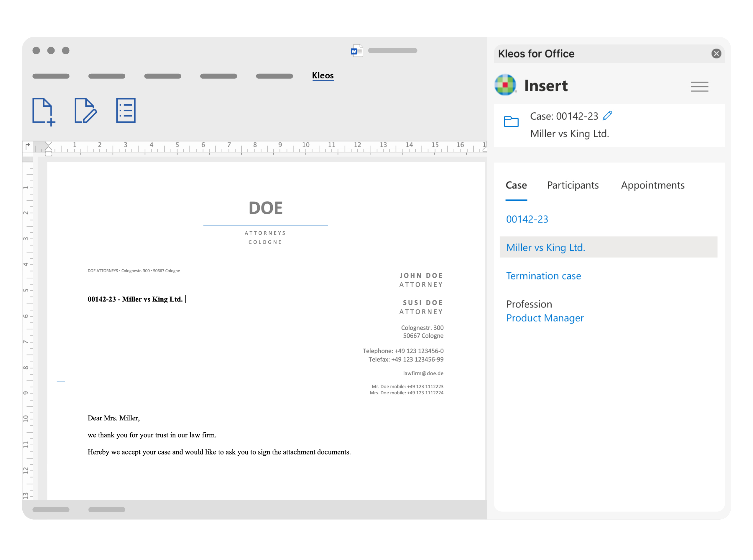Click the Kleos globe logo

[505, 85]
